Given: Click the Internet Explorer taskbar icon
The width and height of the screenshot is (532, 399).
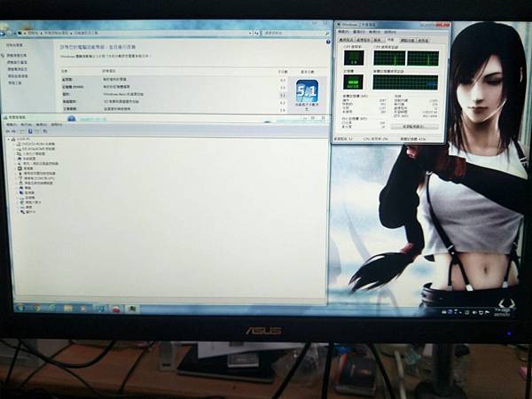Looking at the screenshot, I should [52, 308].
